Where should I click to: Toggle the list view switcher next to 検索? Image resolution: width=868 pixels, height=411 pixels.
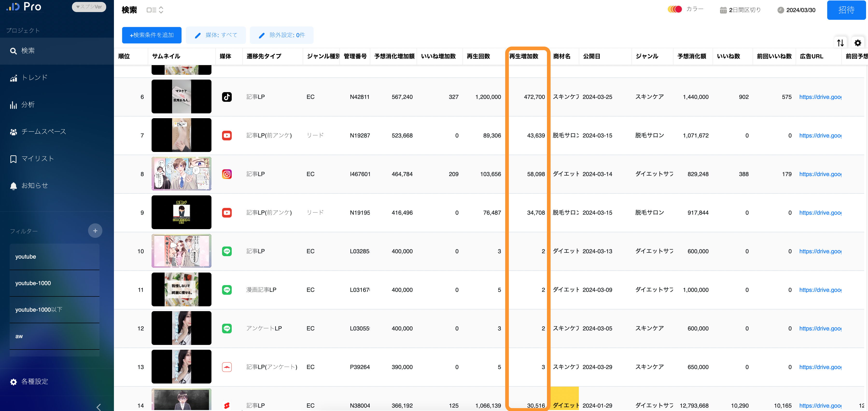(x=155, y=10)
